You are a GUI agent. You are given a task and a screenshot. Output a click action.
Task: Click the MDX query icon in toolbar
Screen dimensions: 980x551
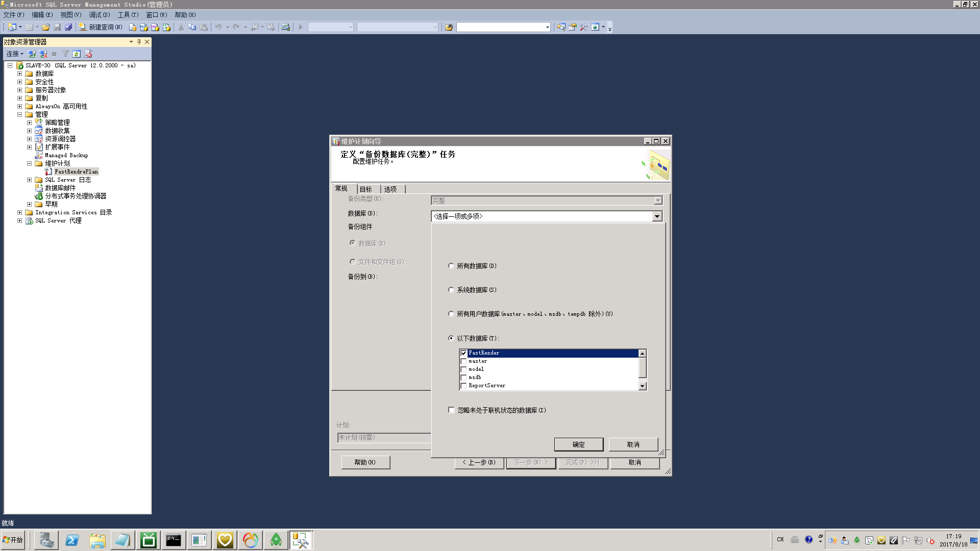coord(144,27)
